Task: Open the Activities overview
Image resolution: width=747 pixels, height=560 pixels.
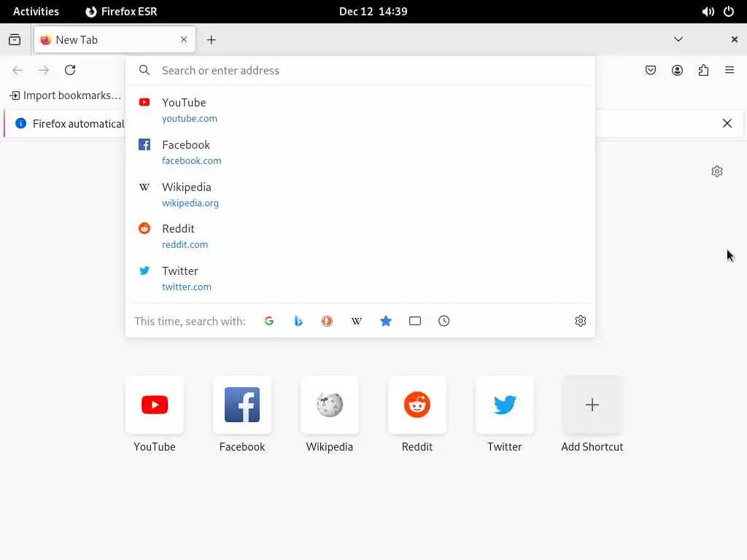Action: click(x=36, y=12)
